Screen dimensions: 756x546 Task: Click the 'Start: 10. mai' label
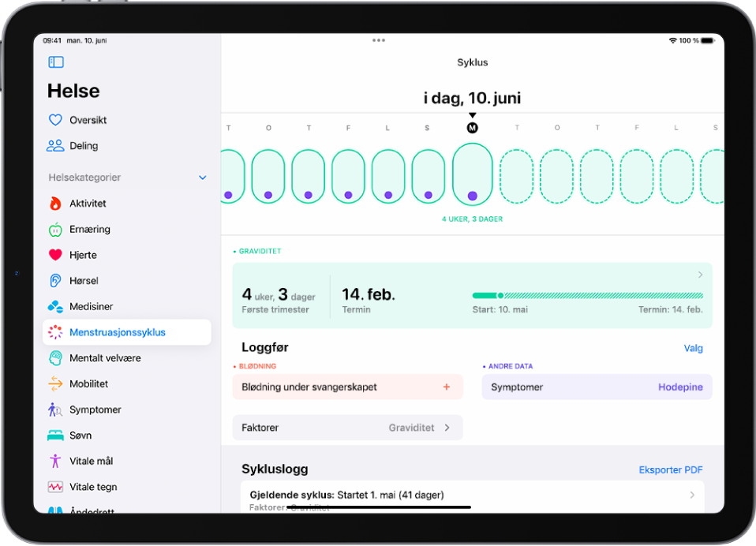click(x=500, y=309)
